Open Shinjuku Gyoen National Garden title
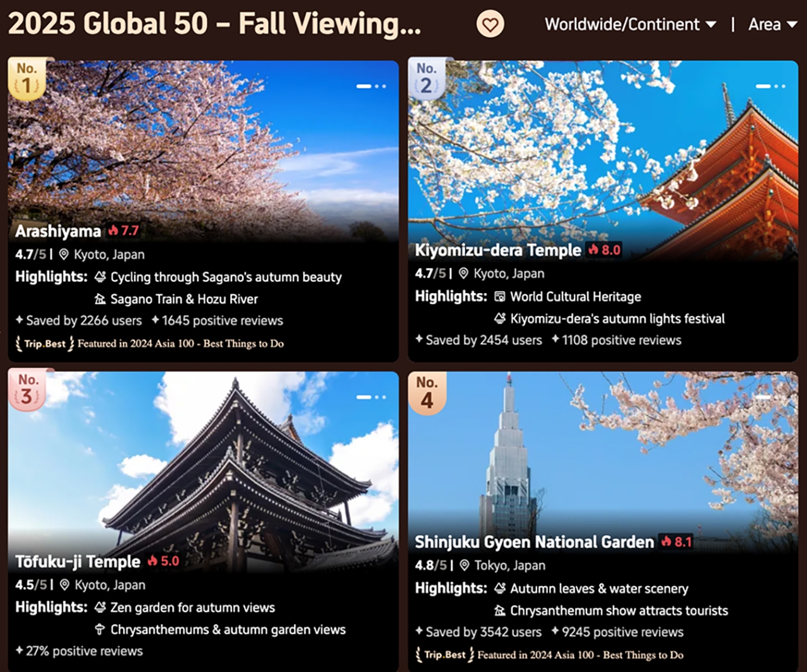This screenshot has width=807, height=672. pyautogui.click(x=534, y=542)
